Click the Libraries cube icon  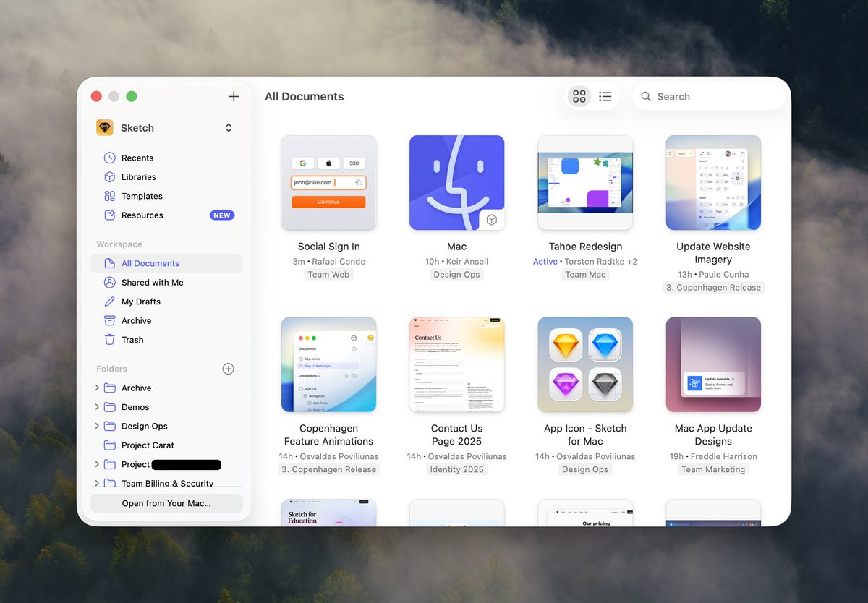click(x=109, y=176)
